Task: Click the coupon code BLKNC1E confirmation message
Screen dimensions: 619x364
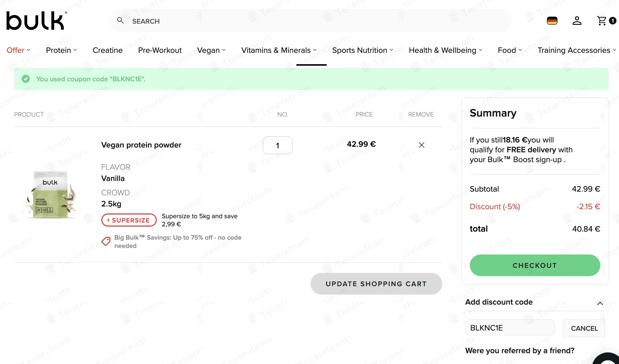Action: (91, 79)
